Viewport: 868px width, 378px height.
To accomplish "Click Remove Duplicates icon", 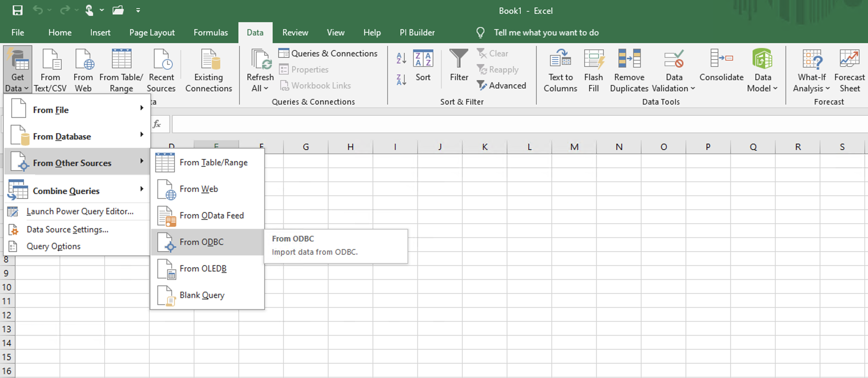I will tap(629, 69).
